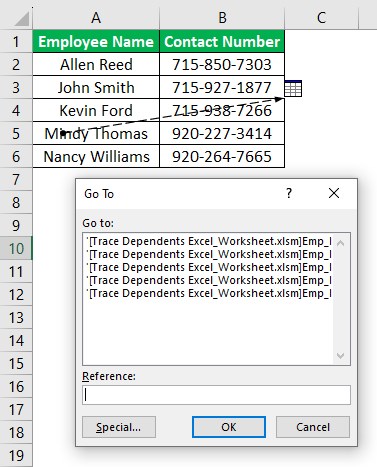The height and width of the screenshot is (467, 377).
Task: Select row 12 header
Action: (16, 295)
